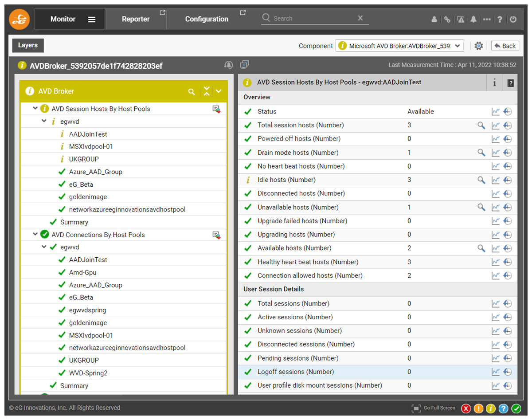532x420 pixels.
Task: Click the notification bell icon in top bar
Action: [473, 20]
